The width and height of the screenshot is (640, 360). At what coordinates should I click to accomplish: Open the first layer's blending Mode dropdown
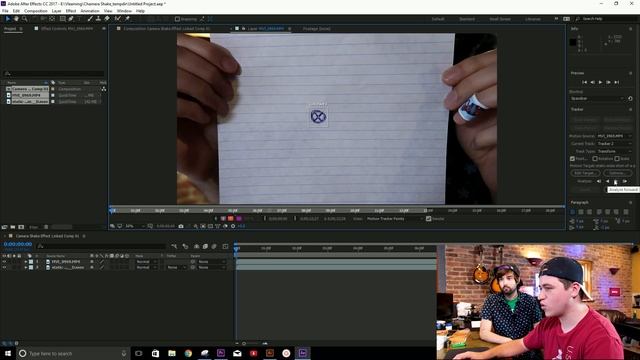(x=146, y=262)
